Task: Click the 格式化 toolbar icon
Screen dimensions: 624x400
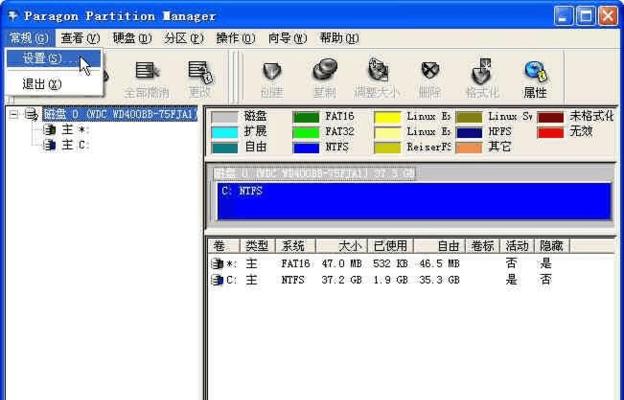Action: click(x=482, y=80)
